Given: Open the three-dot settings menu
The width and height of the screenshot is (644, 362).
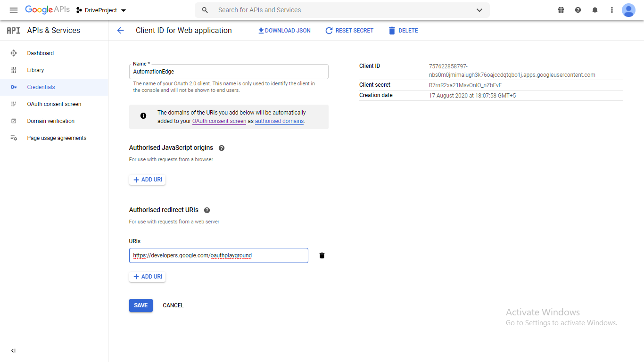Looking at the screenshot, I should pyautogui.click(x=612, y=10).
